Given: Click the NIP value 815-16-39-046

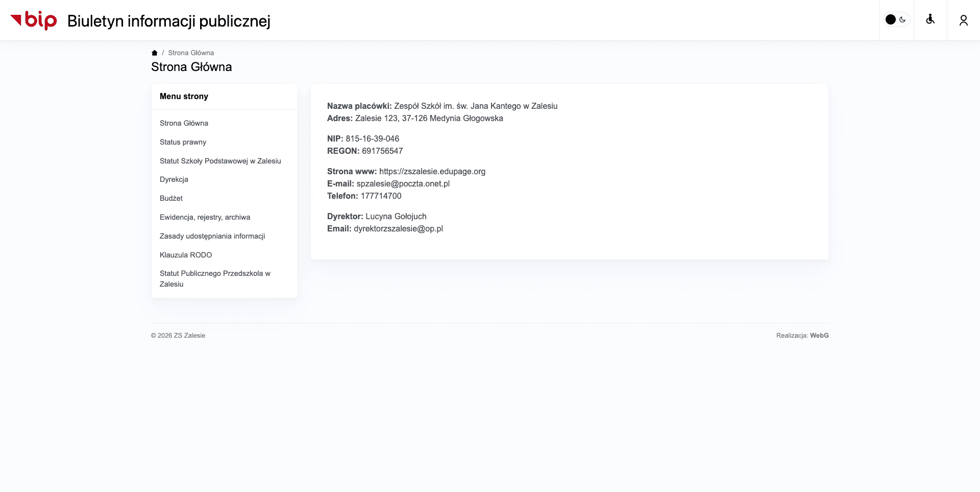Looking at the screenshot, I should pyautogui.click(x=372, y=138).
